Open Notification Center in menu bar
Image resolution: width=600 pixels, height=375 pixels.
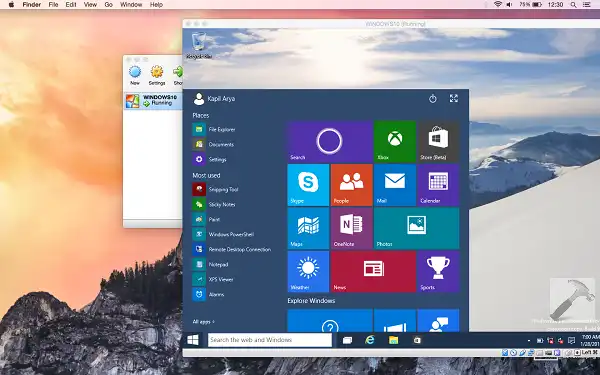click(586, 5)
